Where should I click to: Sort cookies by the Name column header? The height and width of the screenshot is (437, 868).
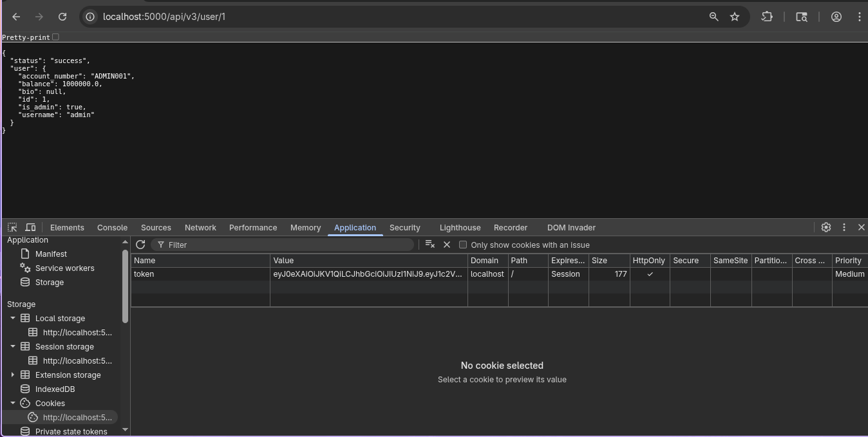(x=200, y=261)
